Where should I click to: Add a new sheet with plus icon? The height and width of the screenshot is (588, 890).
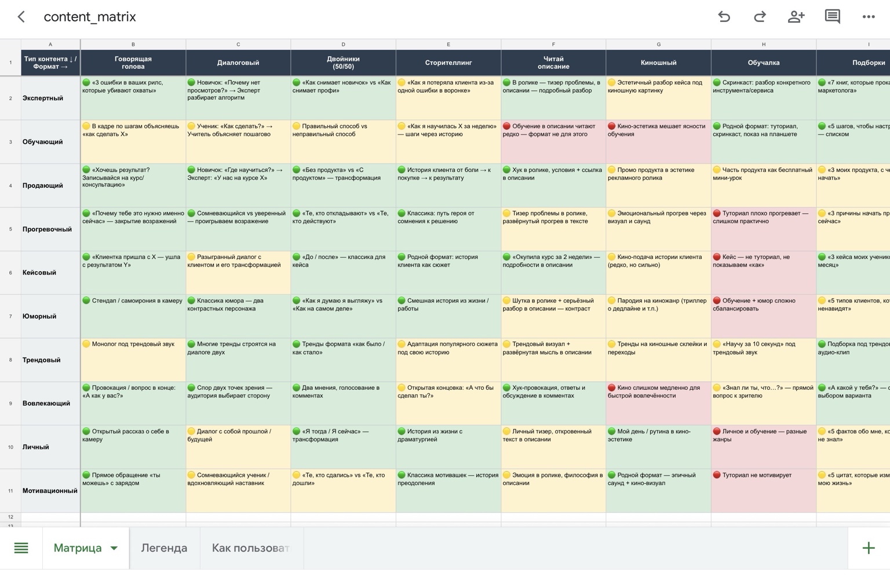pos(869,548)
